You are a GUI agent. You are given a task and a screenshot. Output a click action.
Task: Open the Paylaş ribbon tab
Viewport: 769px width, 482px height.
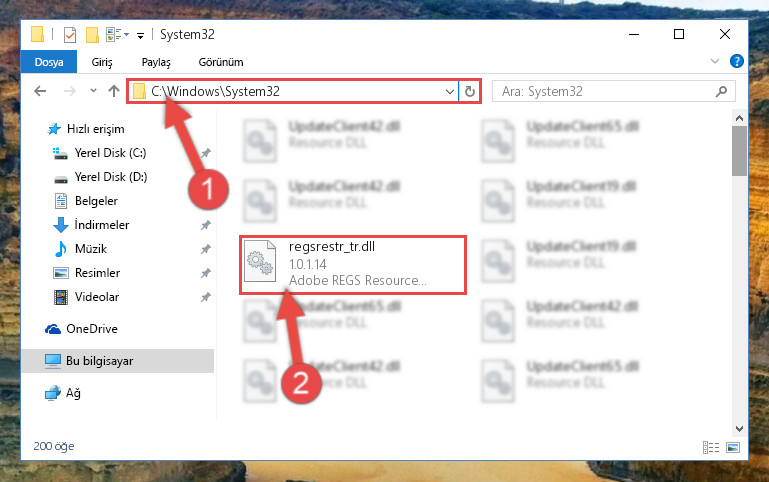(156, 62)
